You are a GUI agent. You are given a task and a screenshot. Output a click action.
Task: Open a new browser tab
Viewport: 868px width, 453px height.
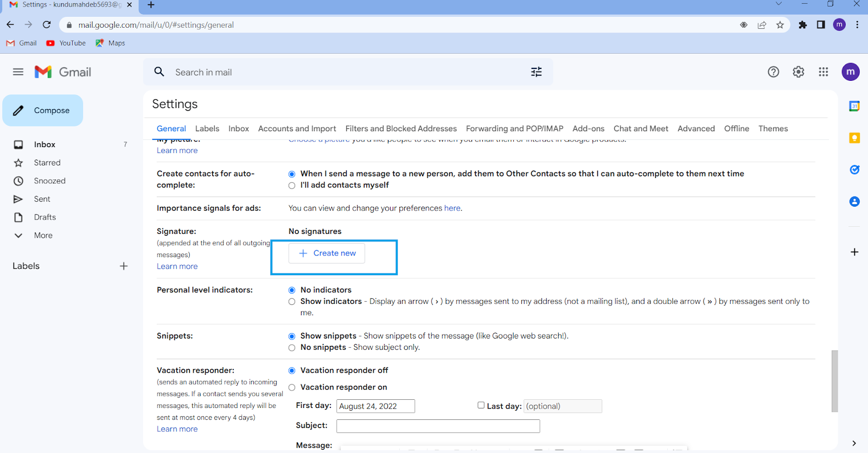[151, 5]
